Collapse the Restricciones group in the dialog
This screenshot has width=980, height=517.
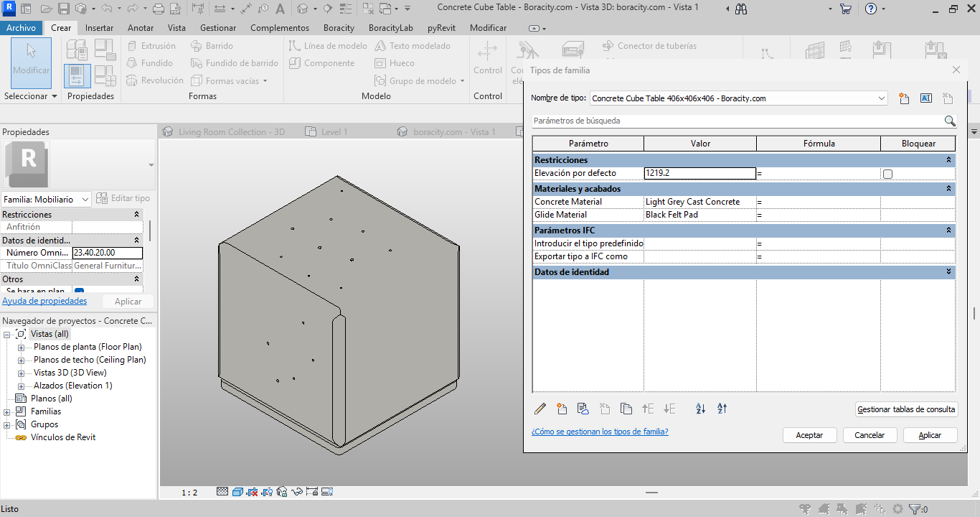(948, 160)
